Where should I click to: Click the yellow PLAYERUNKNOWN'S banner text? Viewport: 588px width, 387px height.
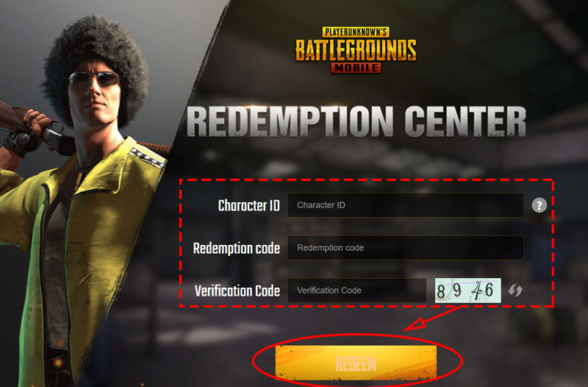(x=356, y=32)
